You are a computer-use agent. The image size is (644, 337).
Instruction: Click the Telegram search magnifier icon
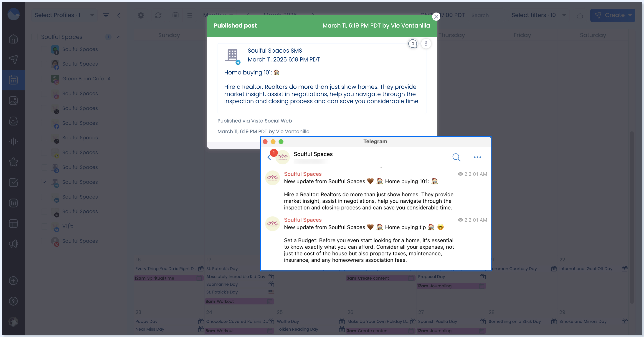coord(456,157)
